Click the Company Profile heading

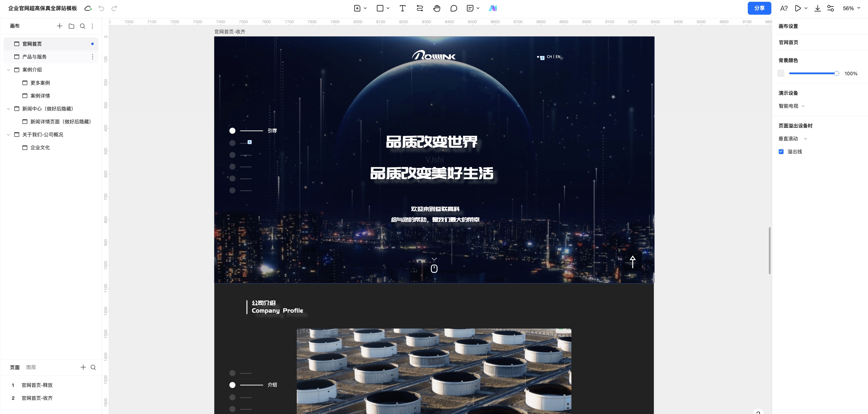click(277, 311)
